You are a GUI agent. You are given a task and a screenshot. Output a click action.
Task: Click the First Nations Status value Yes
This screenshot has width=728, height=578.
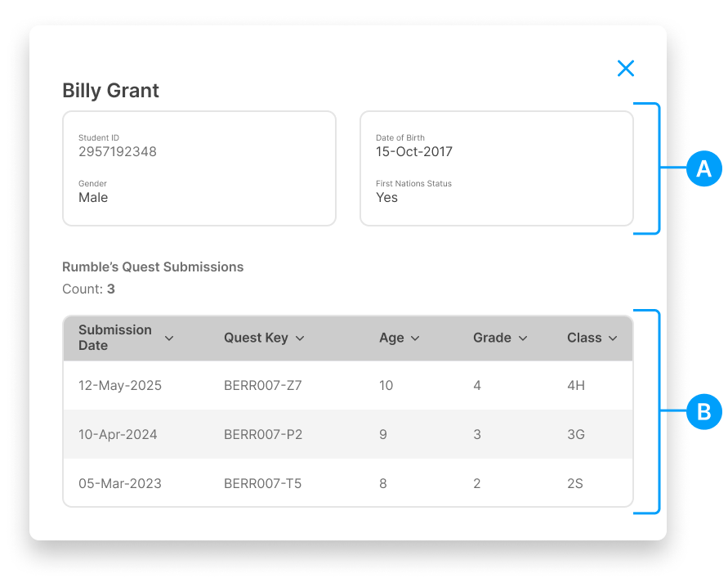(x=386, y=198)
